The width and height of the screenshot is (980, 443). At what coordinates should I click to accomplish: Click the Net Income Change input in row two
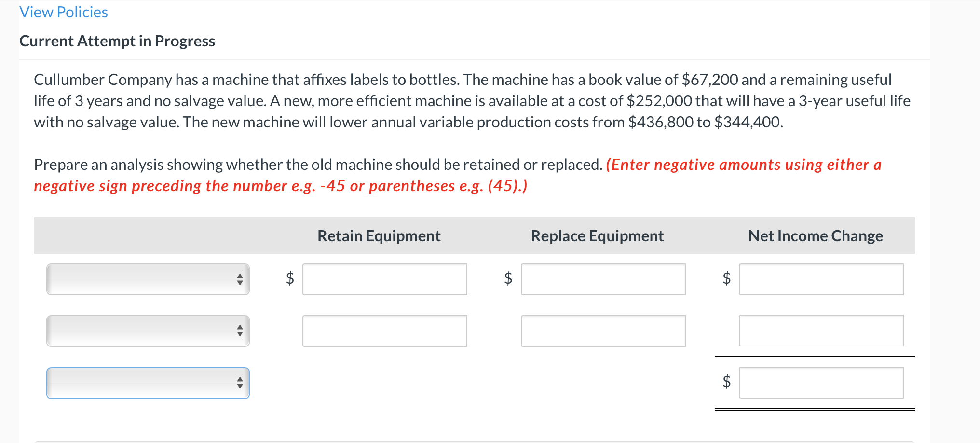[x=821, y=331]
